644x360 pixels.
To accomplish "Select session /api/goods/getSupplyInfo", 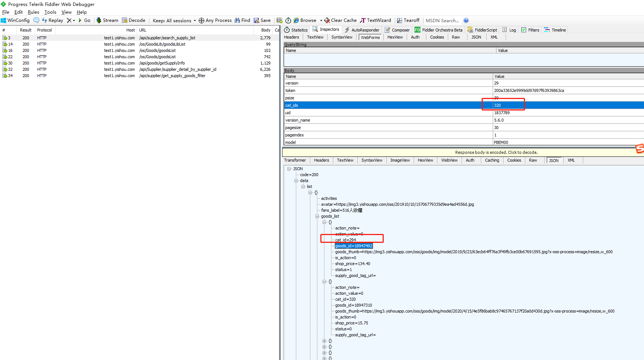I will click(x=139, y=63).
